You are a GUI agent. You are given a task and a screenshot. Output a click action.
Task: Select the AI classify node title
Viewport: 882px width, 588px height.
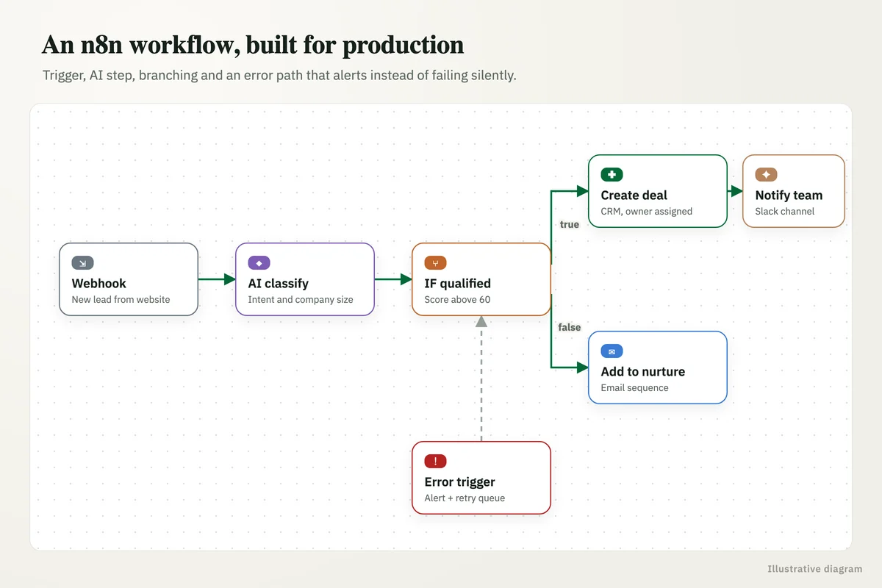point(279,283)
